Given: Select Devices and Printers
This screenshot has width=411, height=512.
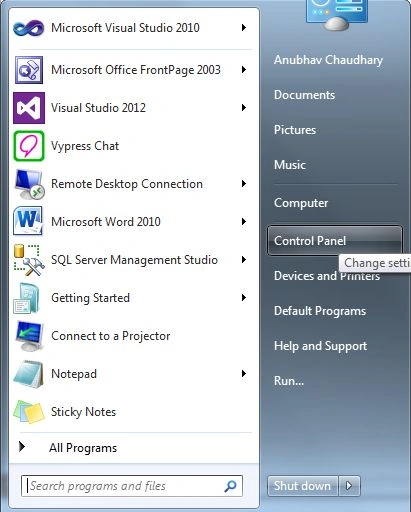Looking at the screenshot, I should coord(327,276).
